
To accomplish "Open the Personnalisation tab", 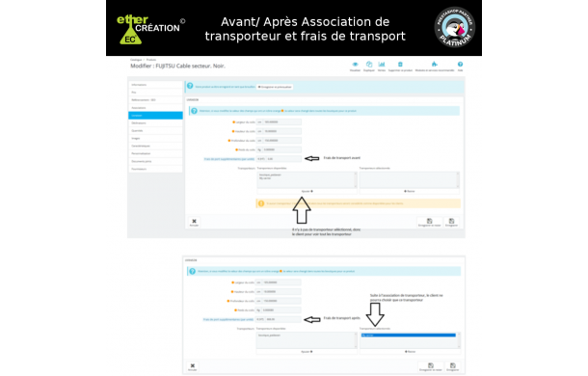I will pyautogui.click(x=155, y=153).
